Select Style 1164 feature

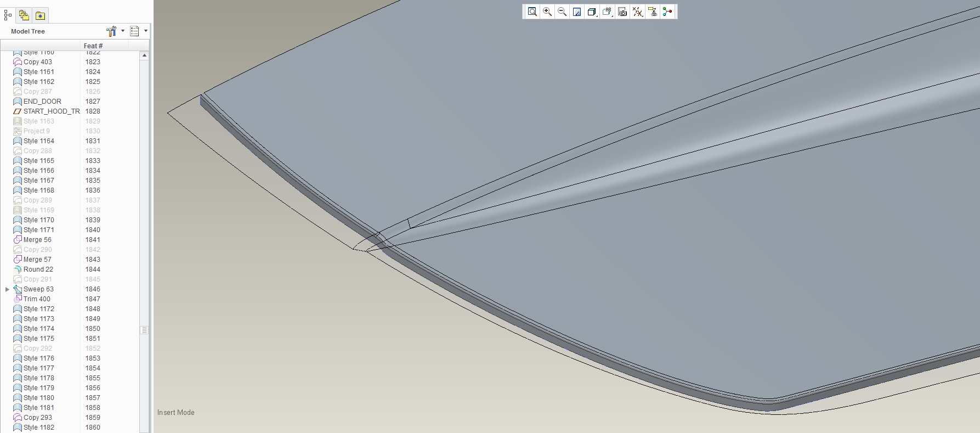(x=39, y=141)
